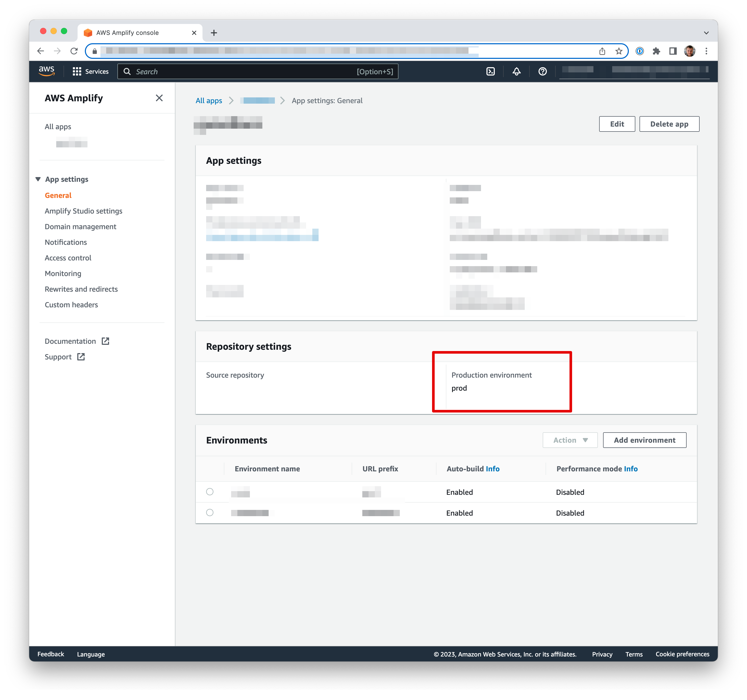Open the notifications bell icon
Image resolution: width=747 pixels, height=700 pixels.
point(516,71)
